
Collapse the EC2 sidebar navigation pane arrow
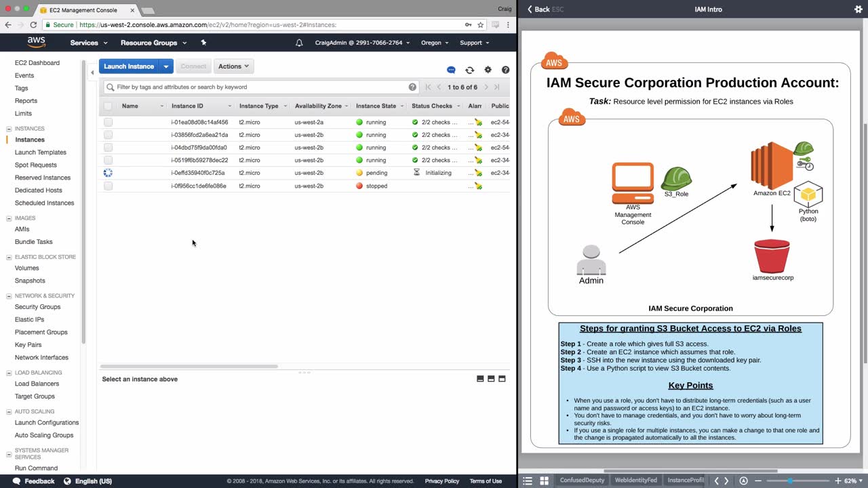click(x=92, y=73)
